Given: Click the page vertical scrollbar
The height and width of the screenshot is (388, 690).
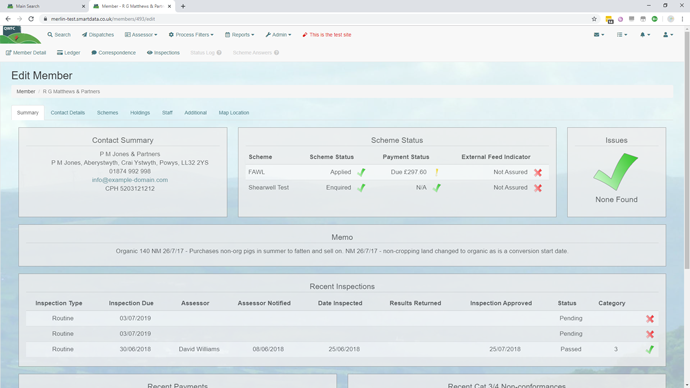Looking at the screenshot, I should 687,150.
